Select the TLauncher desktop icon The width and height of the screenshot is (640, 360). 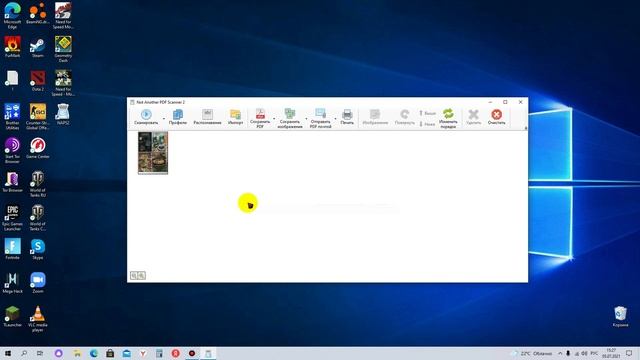[x=12, y=316]
